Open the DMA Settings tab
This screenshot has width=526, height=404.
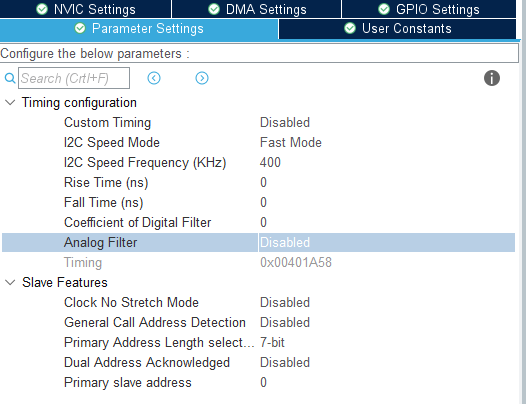pos(257,9)
